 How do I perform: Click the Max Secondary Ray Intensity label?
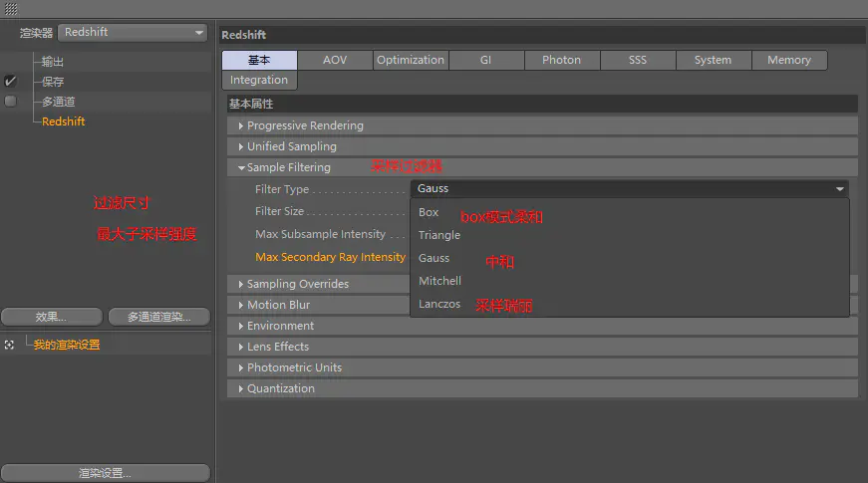330,257
